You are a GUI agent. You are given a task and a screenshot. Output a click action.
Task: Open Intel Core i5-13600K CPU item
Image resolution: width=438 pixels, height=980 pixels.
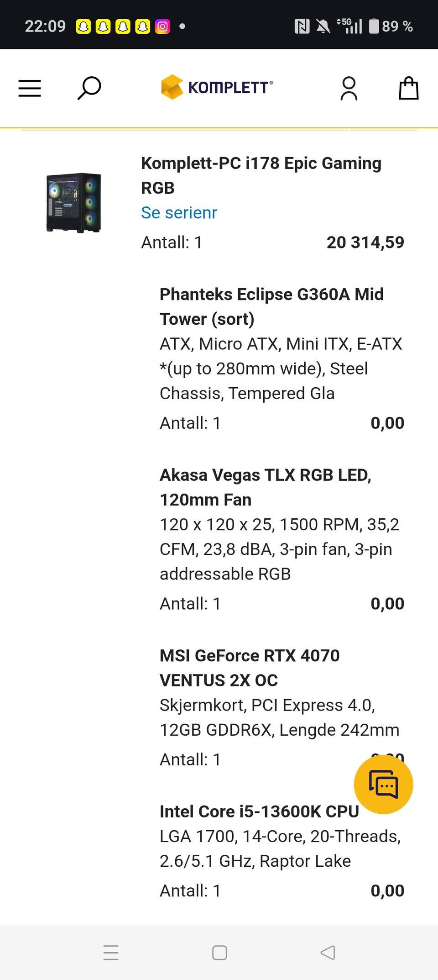coord(259,811)
